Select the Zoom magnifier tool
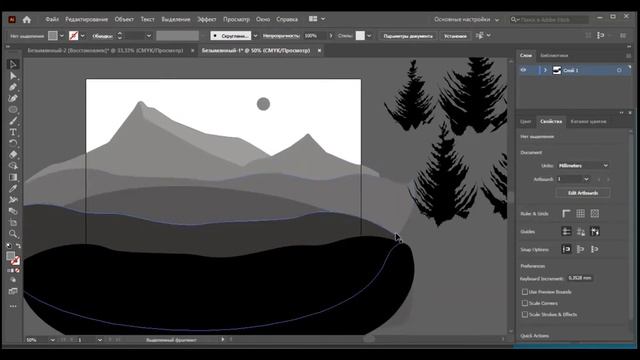The height and width of the screenshot is (360, 640). coord(13,234)
